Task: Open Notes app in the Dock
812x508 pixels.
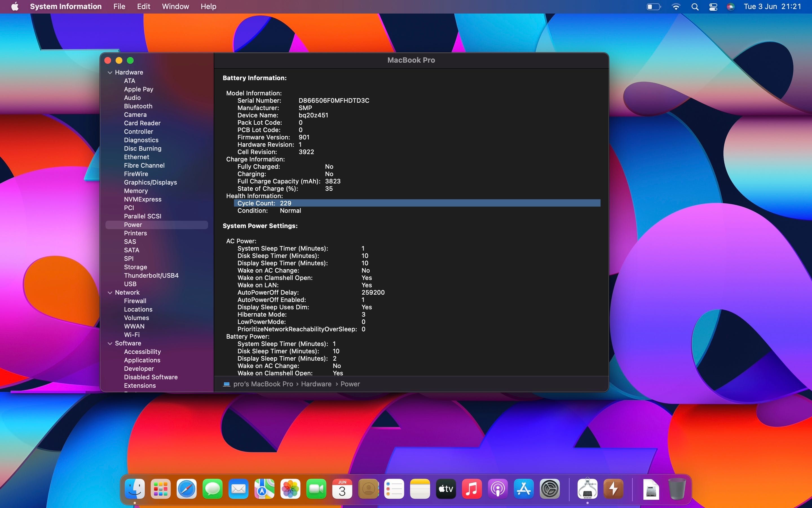Action: (x=420, y=489)
